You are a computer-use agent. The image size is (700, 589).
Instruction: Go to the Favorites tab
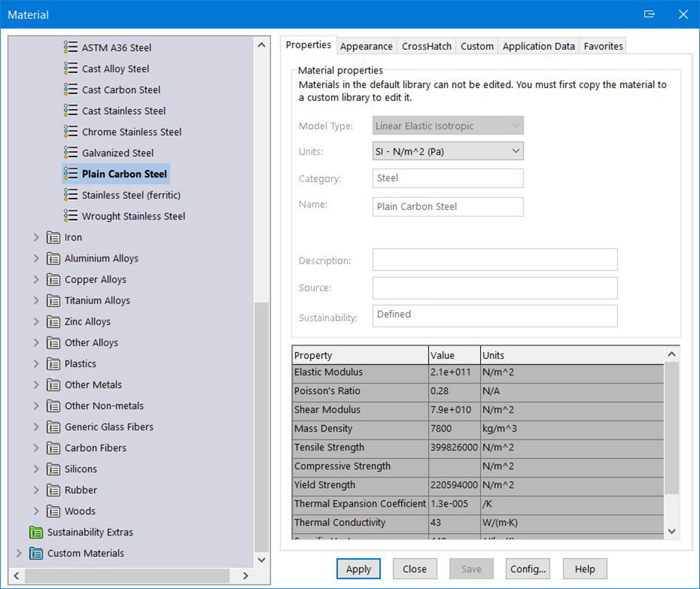[x=603, y=46]
